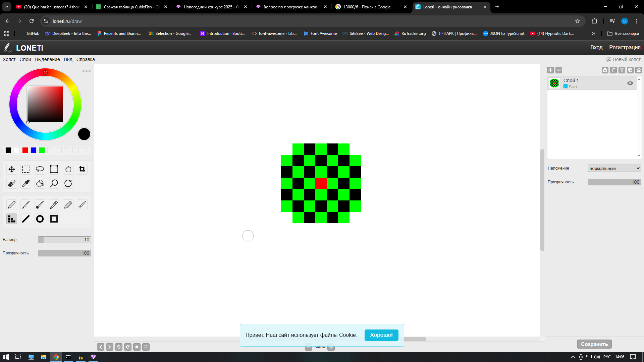644x362 pixels.
Task: Click the Регистрация link
Action: 625,48
